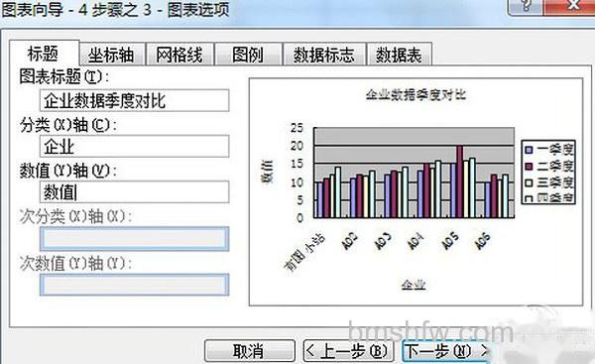Click the A06 category label in preview
Viewport: 595px width, 364px height.
(x=482, y=241)
